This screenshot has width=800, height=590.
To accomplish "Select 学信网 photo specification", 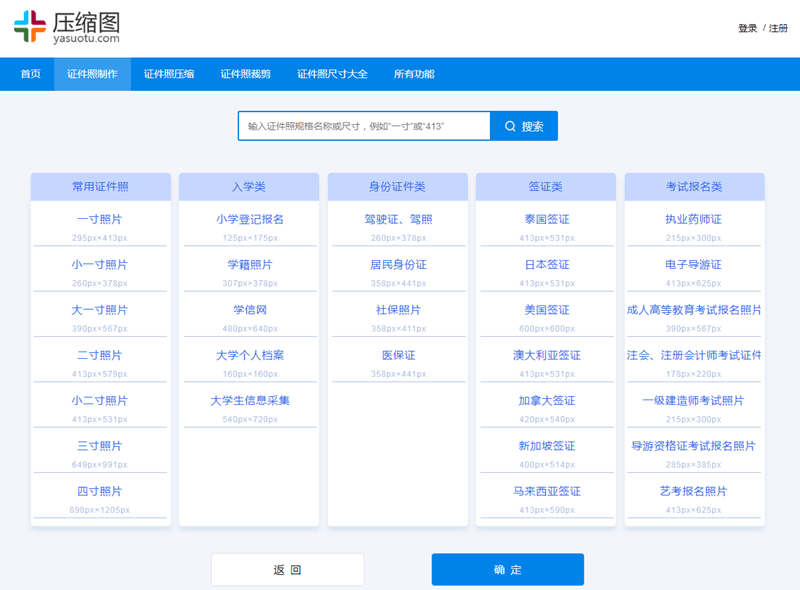I will tap(249, 310).
